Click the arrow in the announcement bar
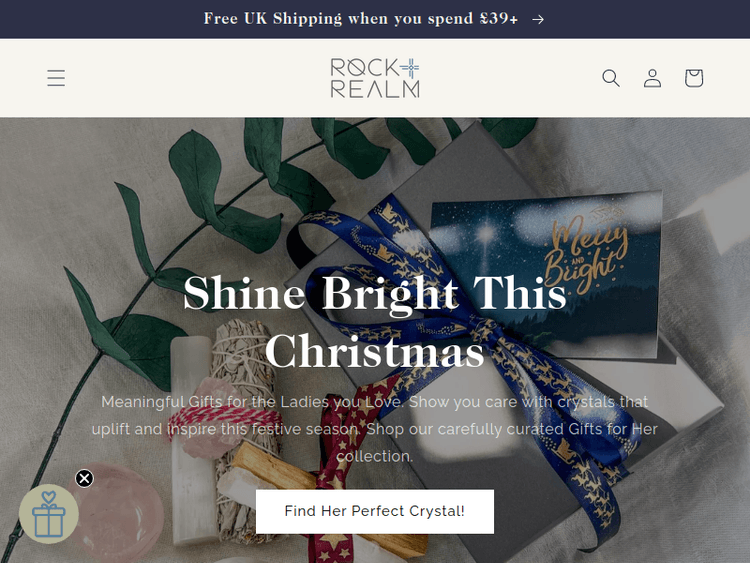 point(538,19)
